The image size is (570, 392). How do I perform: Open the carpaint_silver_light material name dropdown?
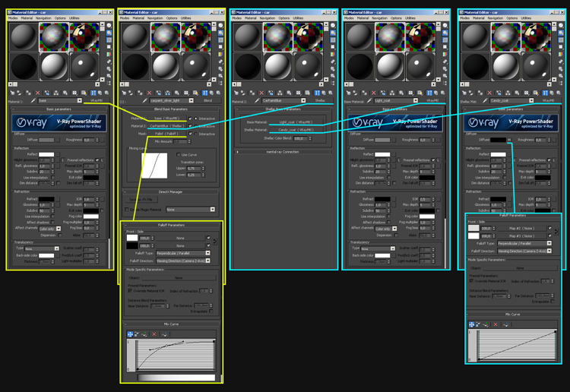coord(193,100)
